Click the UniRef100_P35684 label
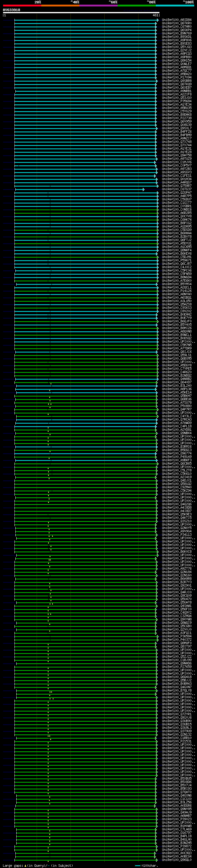This screenshot has height=868, width=197. coord(177,101)
